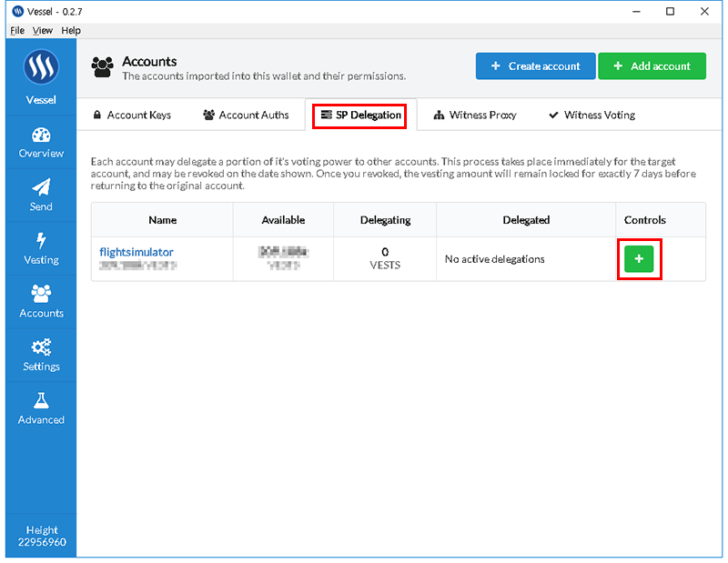Click the Name column header
This screenshot has width=728, height=563.
point(163,220)
